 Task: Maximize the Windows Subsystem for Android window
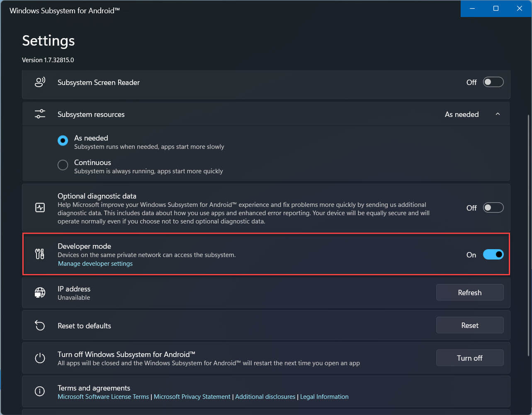pyautogui.click(x=496, y=8)
